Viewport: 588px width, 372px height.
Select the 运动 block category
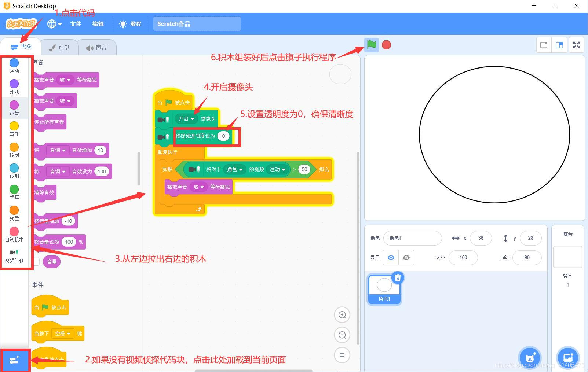[x=14, y=66]
